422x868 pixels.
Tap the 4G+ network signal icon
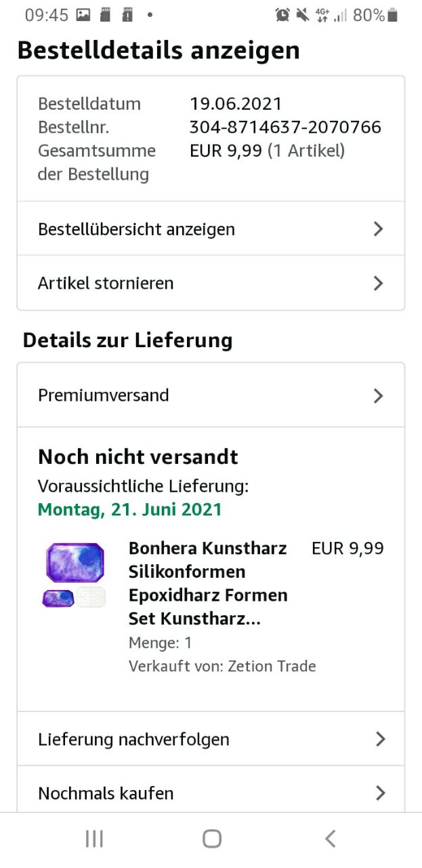322,15
